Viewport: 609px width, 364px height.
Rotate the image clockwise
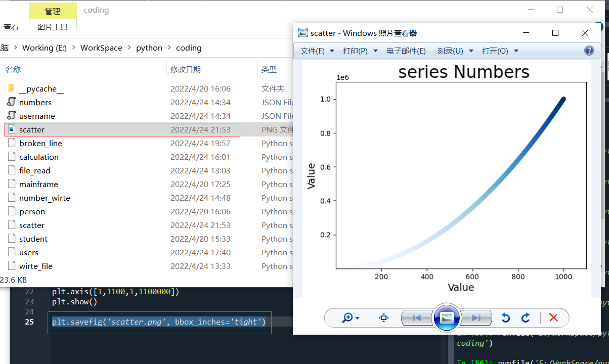pyautogui.click(x=526, y=317)
